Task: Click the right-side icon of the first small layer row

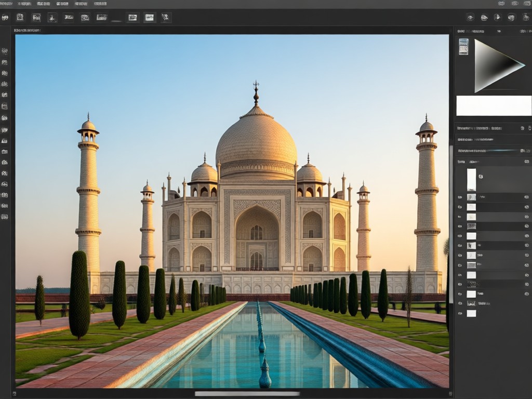Action: [x=527, y=197]
